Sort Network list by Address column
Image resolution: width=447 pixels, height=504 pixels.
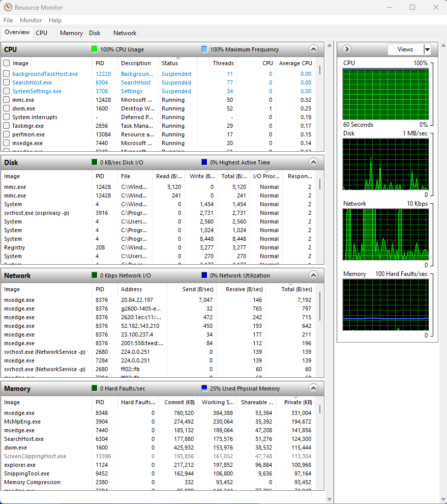[x=142, y=289]
